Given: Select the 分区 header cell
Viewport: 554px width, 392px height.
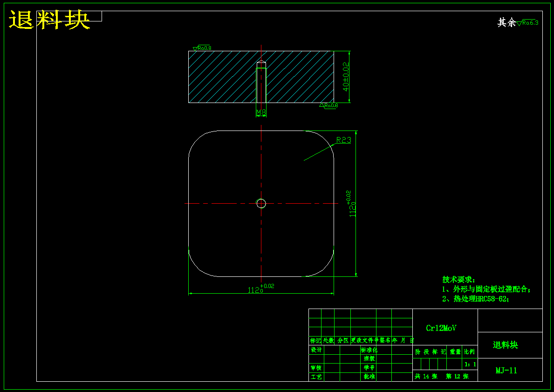Looking at the screenshot, I should click(343, 340).
